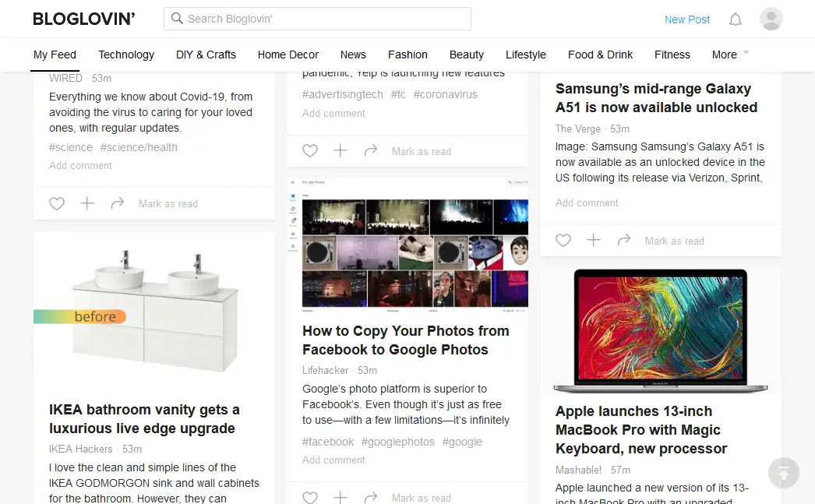The height and width of the screenshot is (504, 815).
Task: Visit the IKEA Hackers source link
Action: [x=80, y=449]
